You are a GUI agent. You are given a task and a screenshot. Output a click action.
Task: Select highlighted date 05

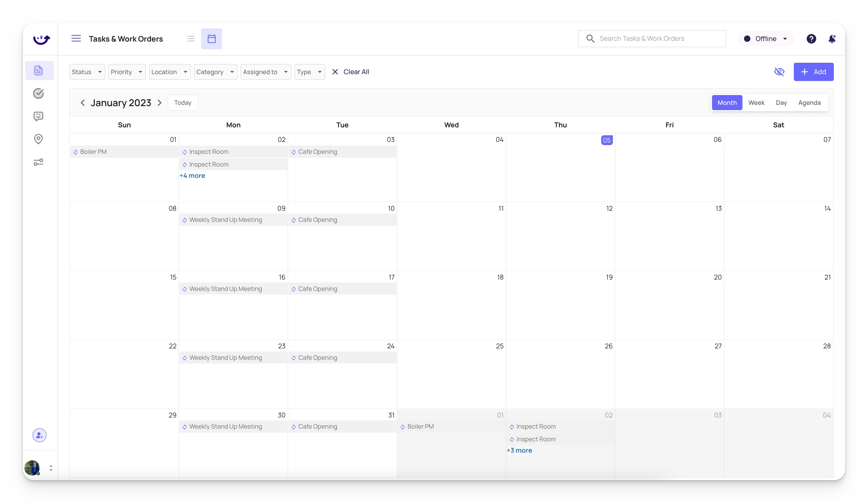[x=606, y=140]
